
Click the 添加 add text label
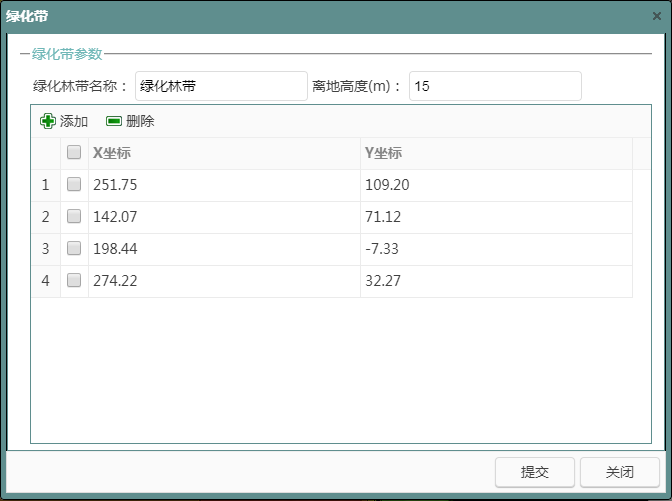(x=74, y=121)
